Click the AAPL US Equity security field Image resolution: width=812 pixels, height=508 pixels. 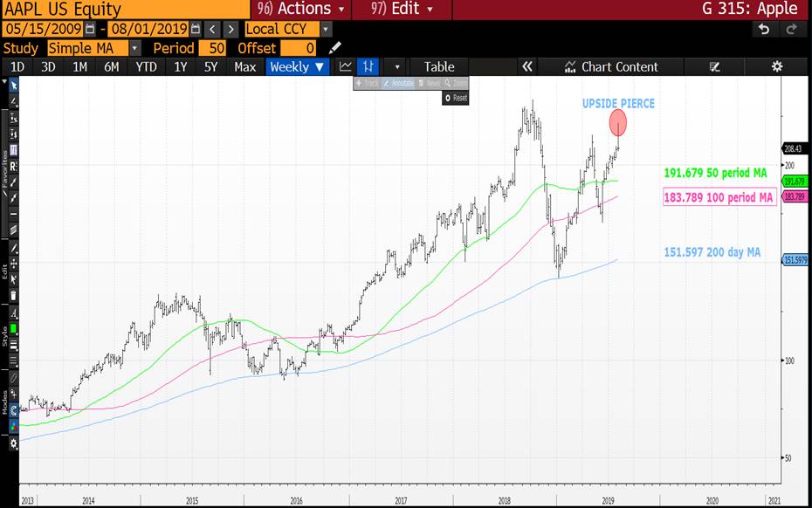pyautogui.click(x=126, y=10)
